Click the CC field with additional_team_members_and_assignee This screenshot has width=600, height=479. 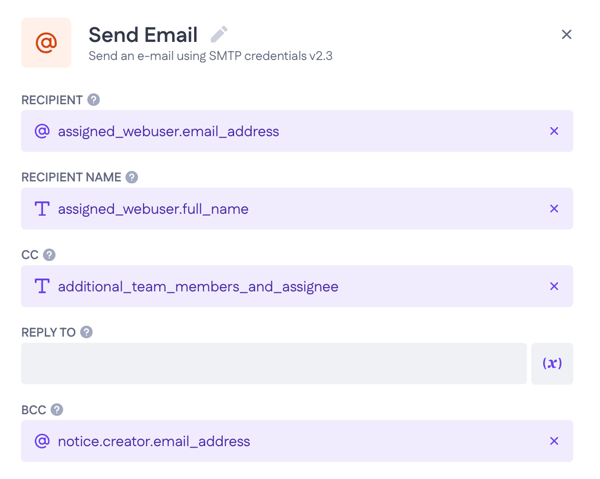[198, 286]
